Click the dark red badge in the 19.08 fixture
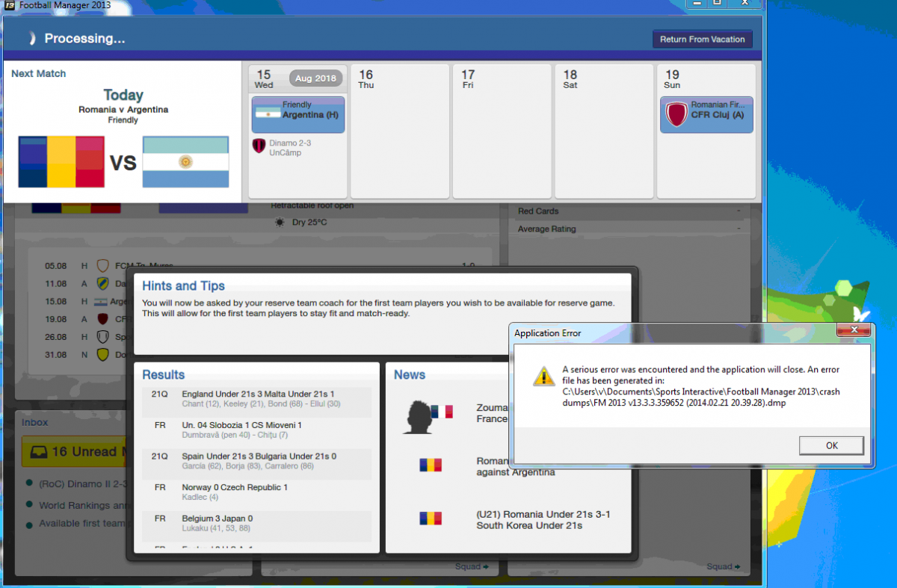The height and width of the screenshot is (588, 897). [x=103, y=319]
